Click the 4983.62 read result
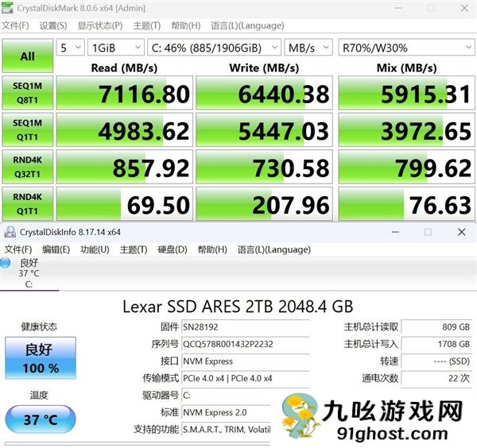This screenshot has width=477, height=448. pyautogui.click(x=125, y=129)
